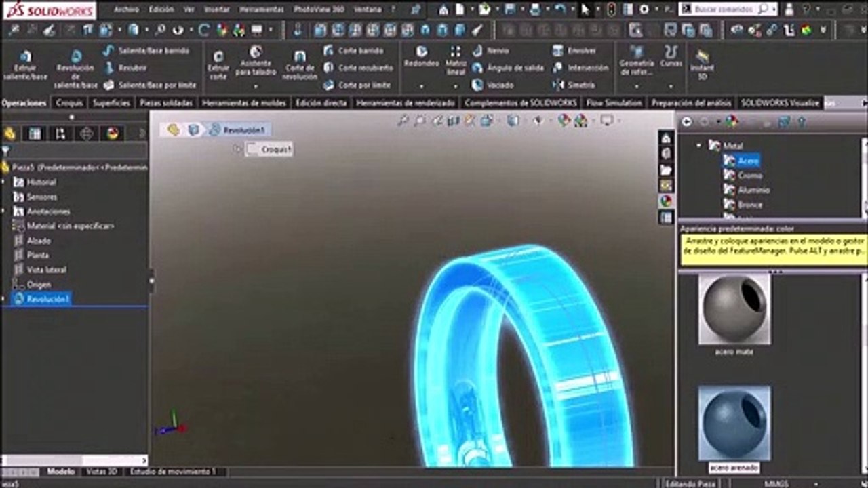The height and width of the screenshot is (488, 868).
Task: Click the Appearances task pane tab icon
Action: pyautogui.click(x=666, y=201)
